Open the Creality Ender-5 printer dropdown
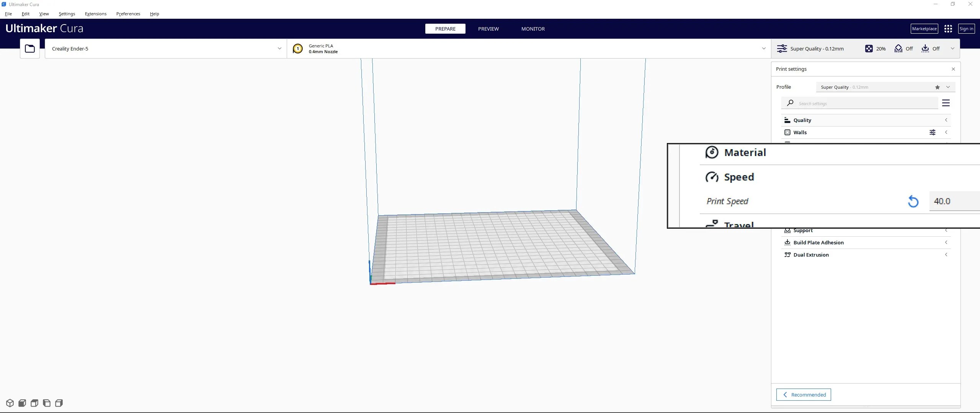 point(165,49)
